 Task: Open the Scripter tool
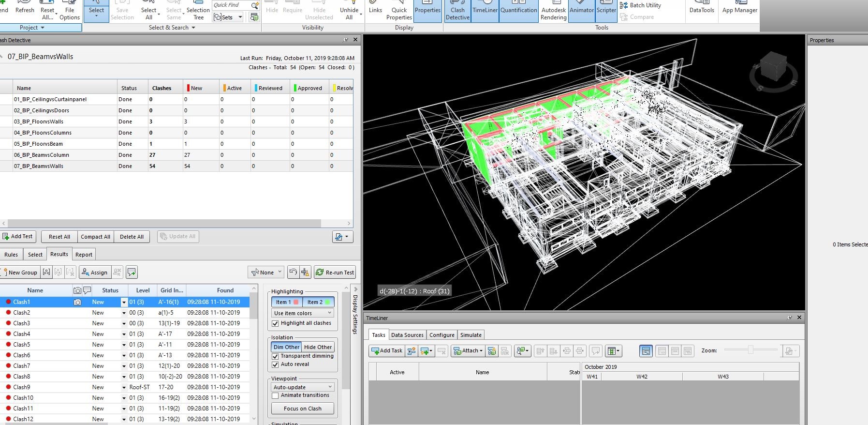[x=606, y=11]
